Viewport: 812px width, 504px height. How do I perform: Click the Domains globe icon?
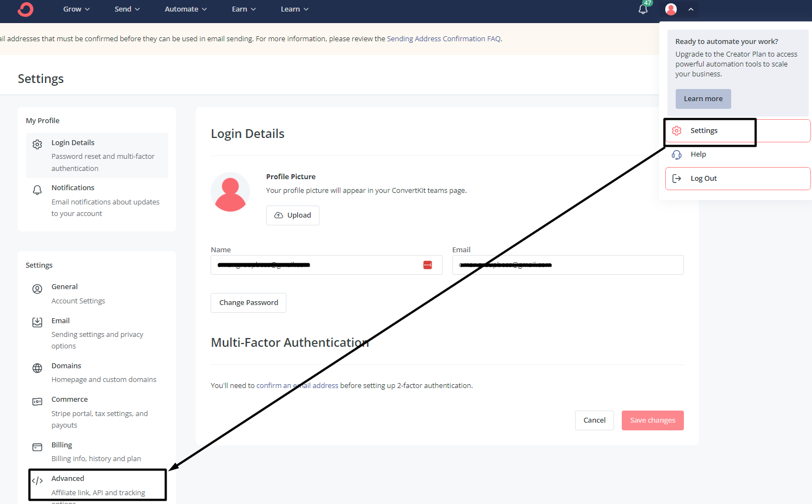37,368
